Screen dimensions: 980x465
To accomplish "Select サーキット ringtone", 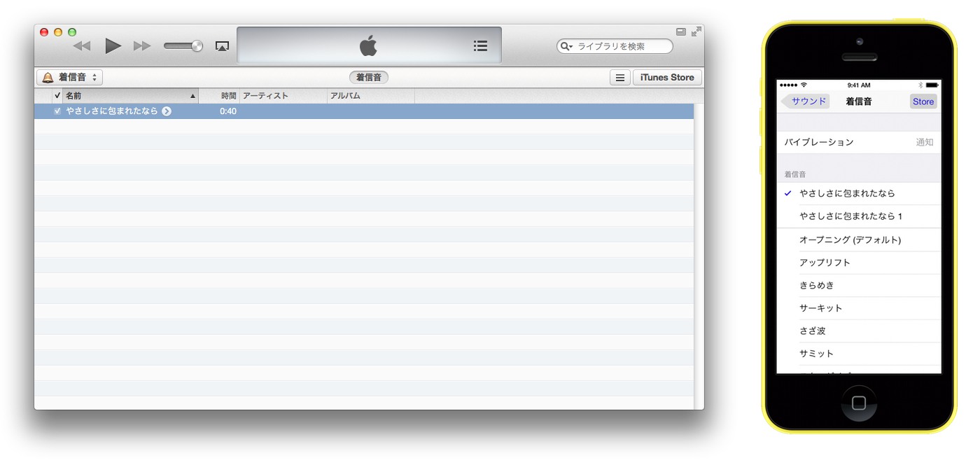I will point(859,308).
